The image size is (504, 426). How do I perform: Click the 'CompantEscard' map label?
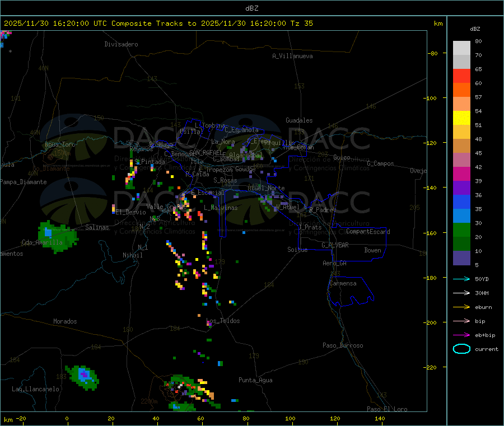click(x=368, y=232)
